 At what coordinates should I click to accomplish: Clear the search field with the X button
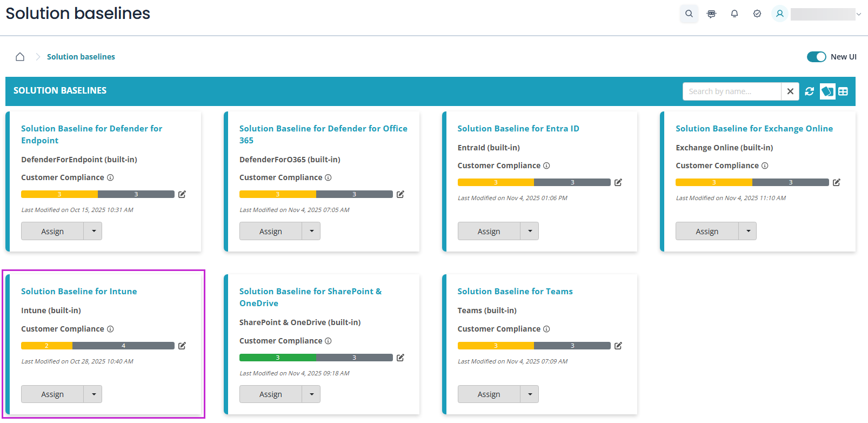[790, 91]
